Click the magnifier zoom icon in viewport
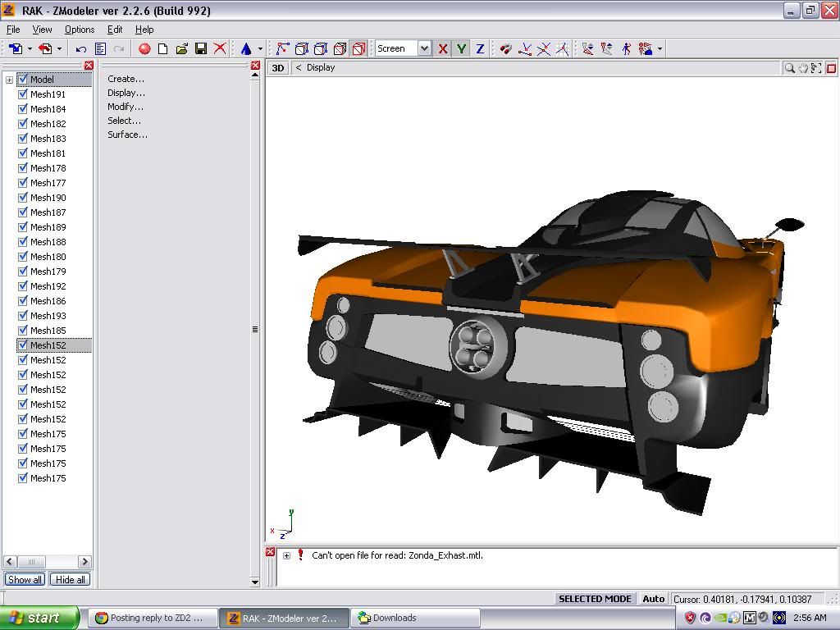 click(x=789, y=68)
